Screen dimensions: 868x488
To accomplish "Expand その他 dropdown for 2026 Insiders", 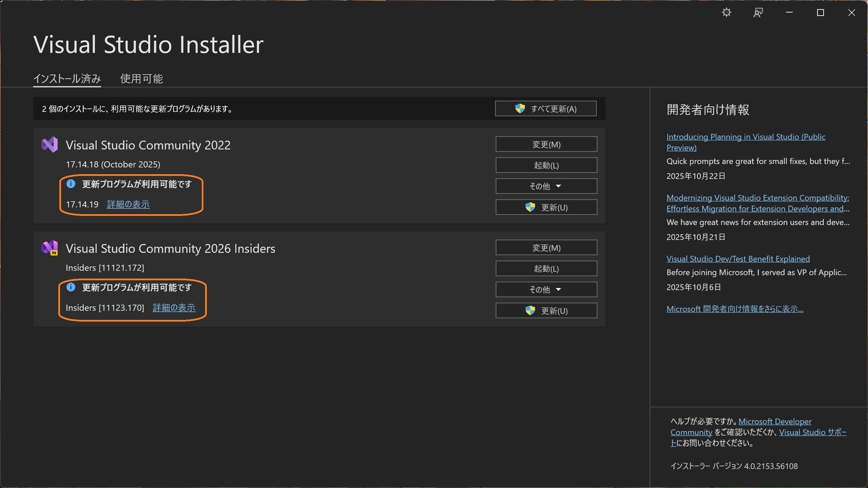I will point(546,289).
